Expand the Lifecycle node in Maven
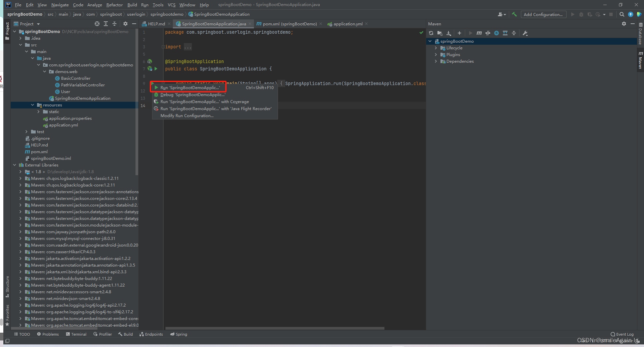Viewport: 644px width, 347px height. pos(436,48)
